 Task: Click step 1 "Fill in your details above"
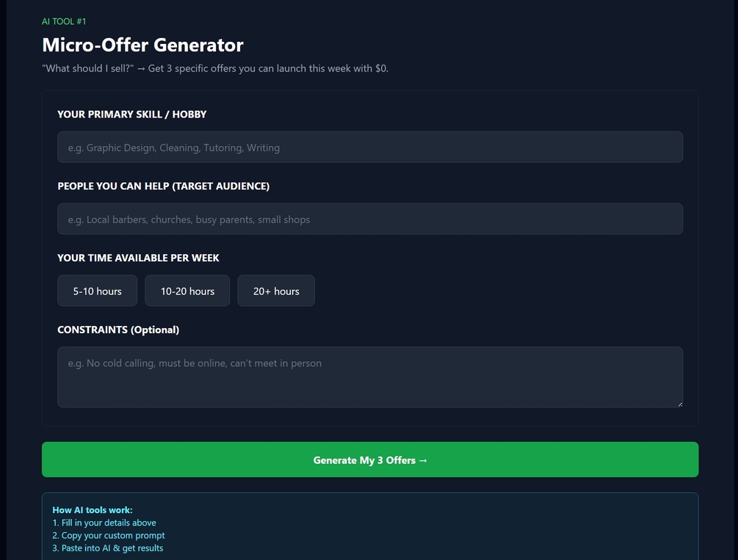(x=104, y=523)
